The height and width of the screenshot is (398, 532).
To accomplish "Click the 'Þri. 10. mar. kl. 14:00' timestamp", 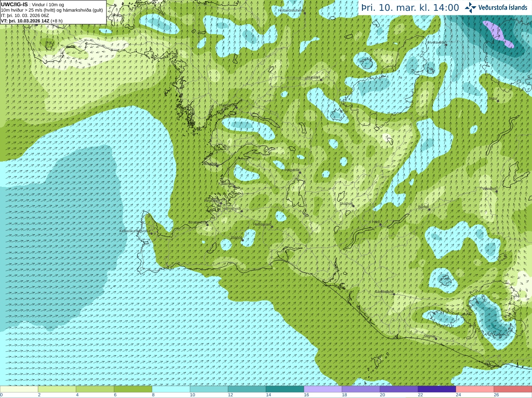I will coord(410,7).
